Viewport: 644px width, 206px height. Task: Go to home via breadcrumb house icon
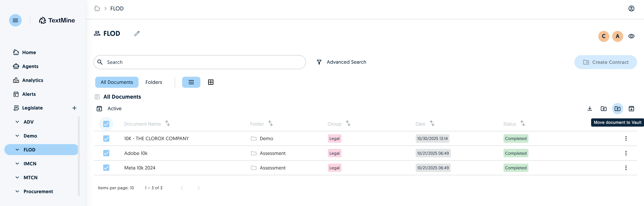point(97,8)
